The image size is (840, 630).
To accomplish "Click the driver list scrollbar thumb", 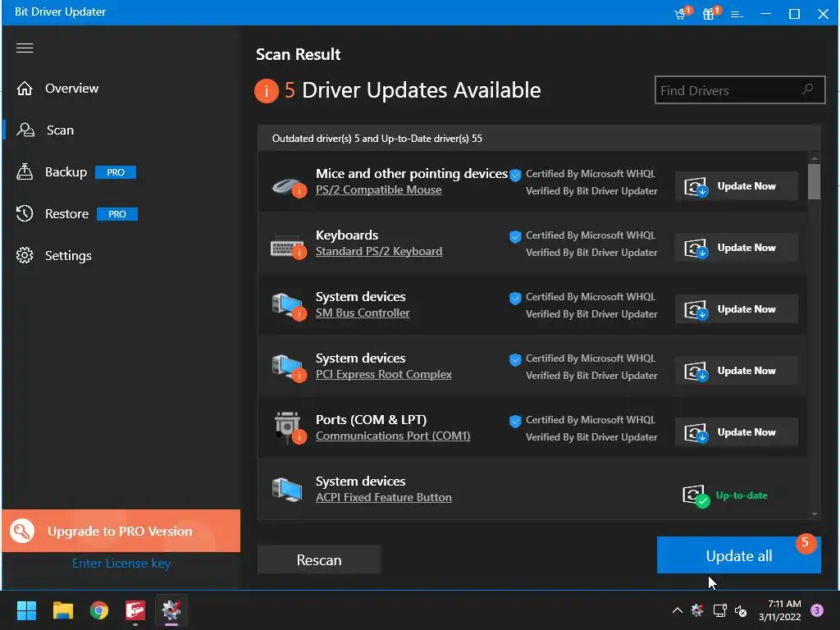I will (x=815, y=181).
